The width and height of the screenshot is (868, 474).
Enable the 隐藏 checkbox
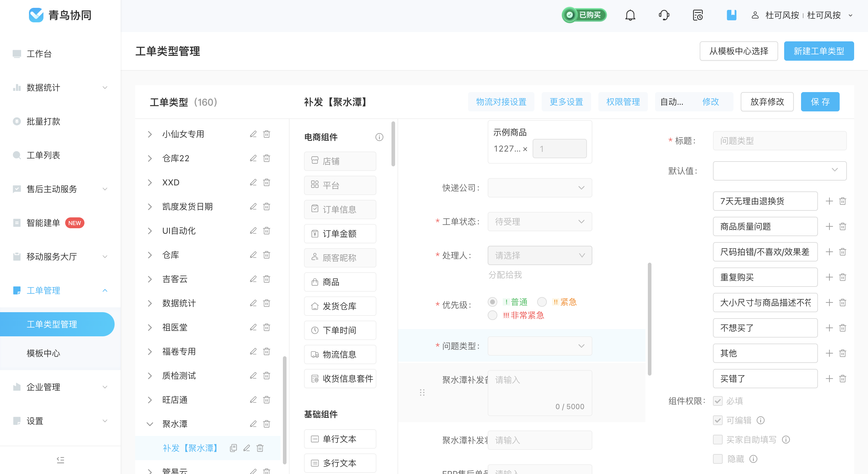point(718,459)
